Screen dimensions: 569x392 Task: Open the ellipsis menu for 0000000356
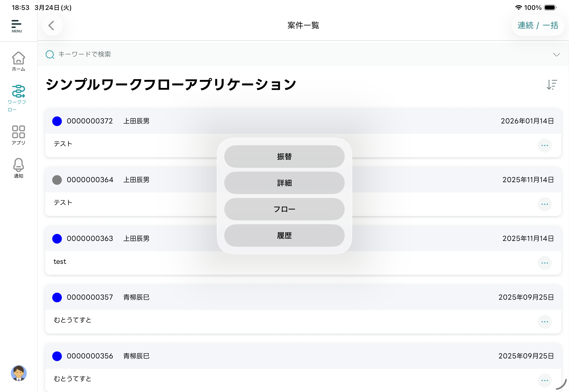click(x=545, y=380)
